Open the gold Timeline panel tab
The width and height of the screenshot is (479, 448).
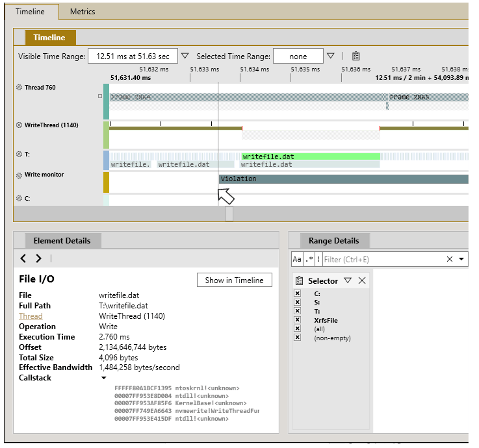50,38
